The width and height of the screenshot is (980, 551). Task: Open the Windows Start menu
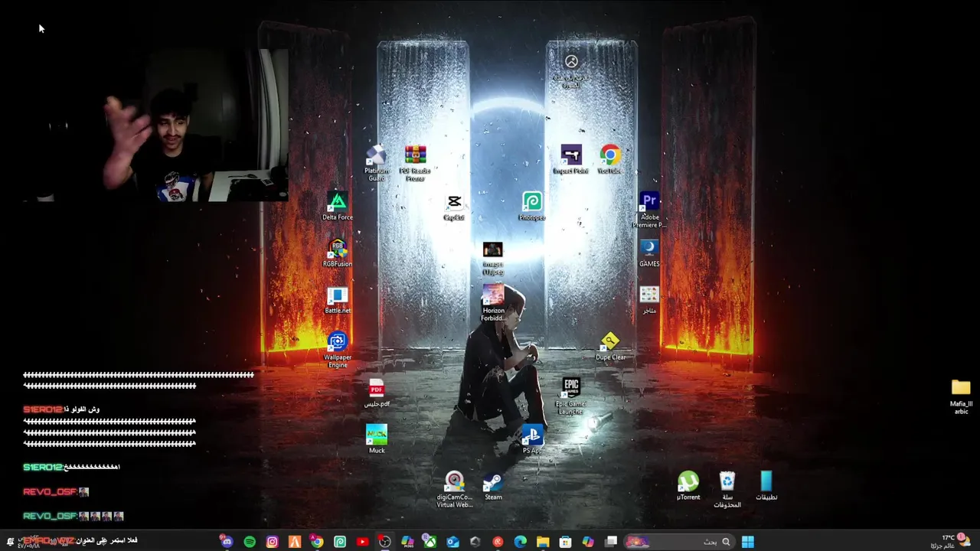point(748,542)
